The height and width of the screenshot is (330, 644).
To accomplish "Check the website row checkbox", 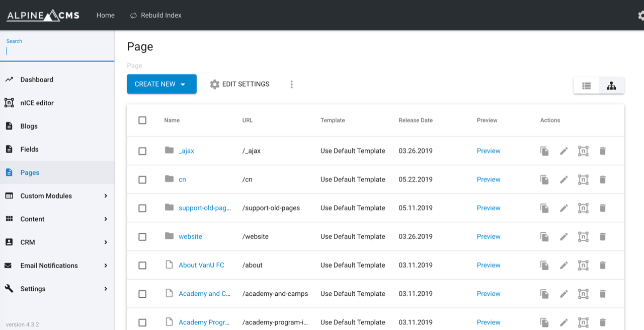I will [x=142, y=236].
